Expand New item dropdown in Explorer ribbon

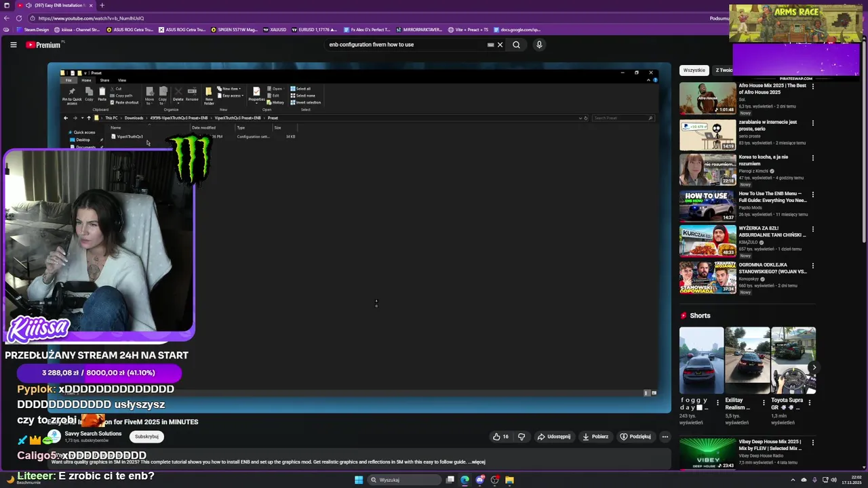[x=228, y=89]
